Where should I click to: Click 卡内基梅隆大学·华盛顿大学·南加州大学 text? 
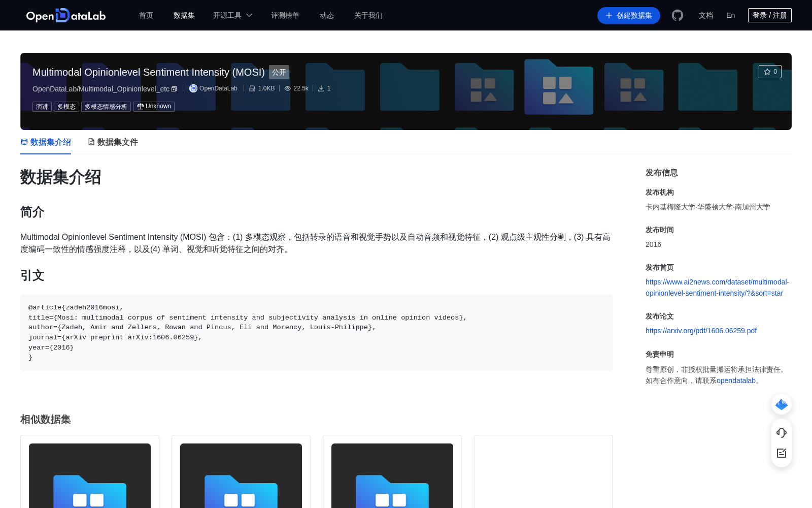tap(708, 207)
